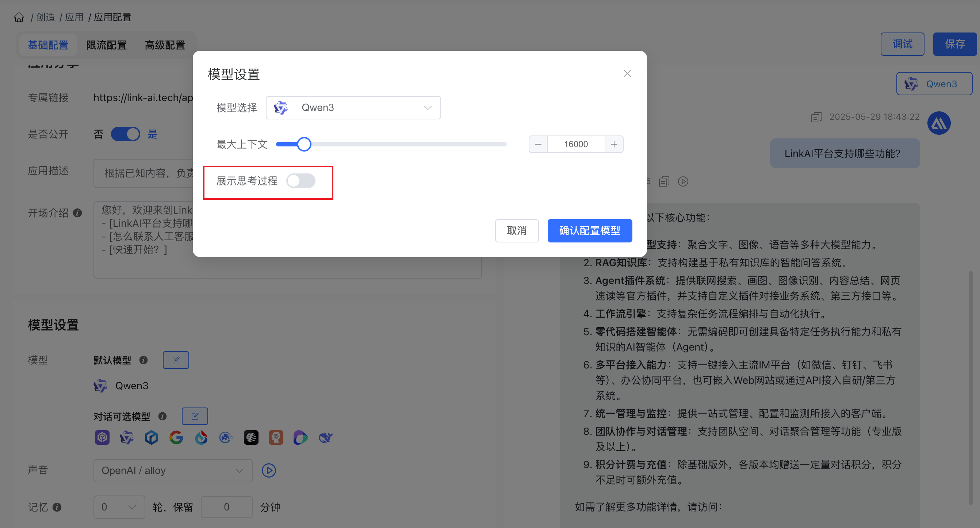Click the LinkAI平台支持哪些功能? message bubble
Screen dimensions: 980x528
click(845, 153)
